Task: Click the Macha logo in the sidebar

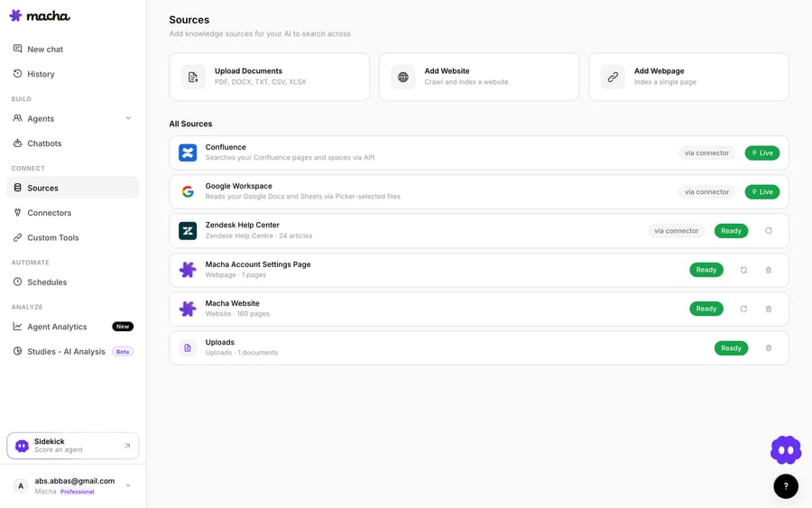Action: [x=40, y=15]
